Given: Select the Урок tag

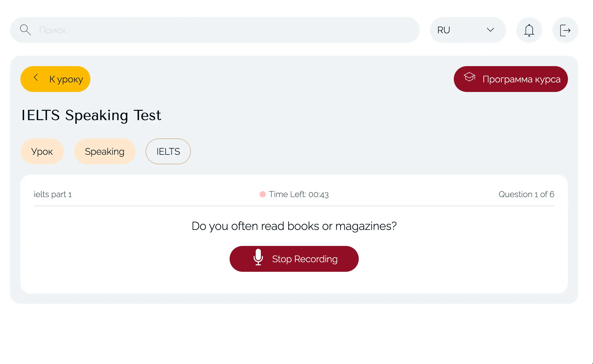Looking at the screenshot, I should 42,151.
